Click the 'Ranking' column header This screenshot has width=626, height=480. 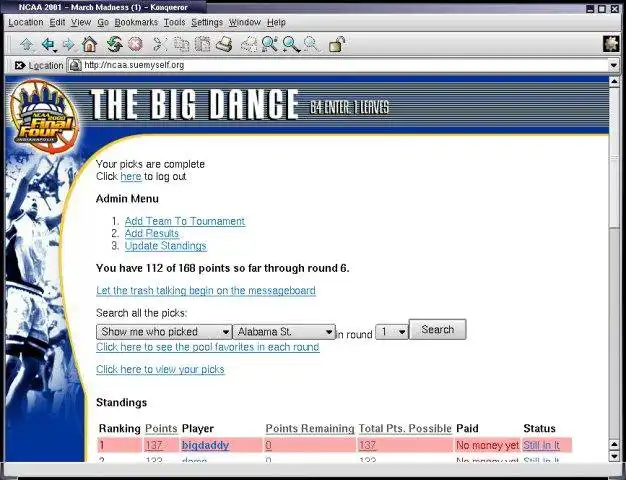click(x=120, y=428)
